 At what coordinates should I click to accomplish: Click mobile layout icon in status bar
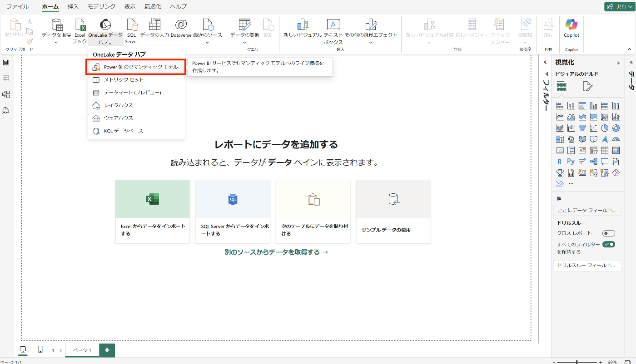tap(40, 349)
